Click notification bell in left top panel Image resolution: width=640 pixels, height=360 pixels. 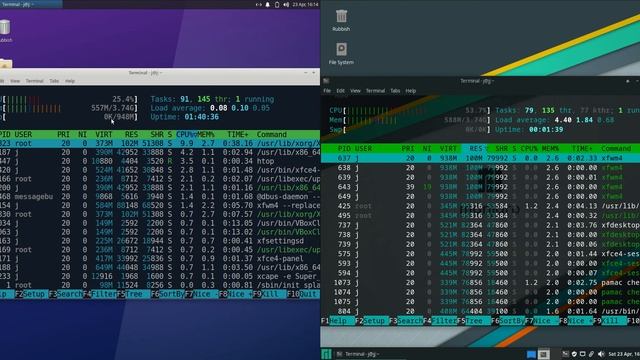tap(268, 4)
